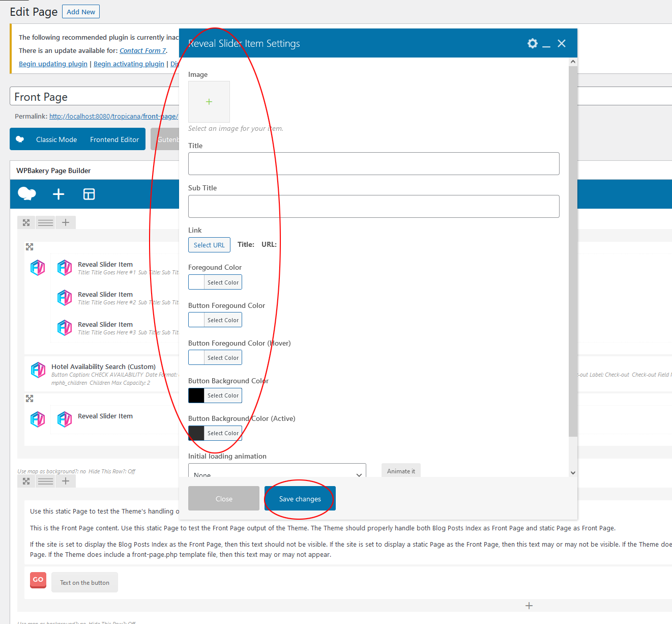
Task: Click into the Sub Title field
Action: [x=373, y=206]
